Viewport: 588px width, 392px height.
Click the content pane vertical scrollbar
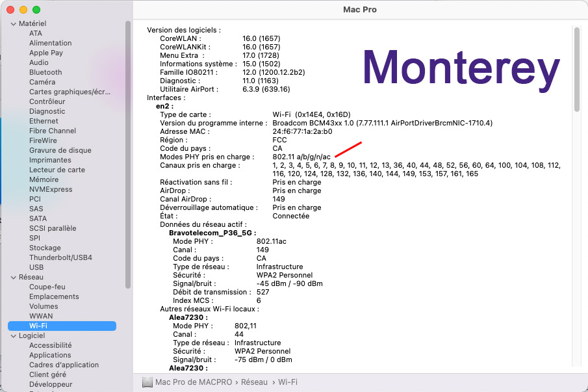click(x=577, y=70)
